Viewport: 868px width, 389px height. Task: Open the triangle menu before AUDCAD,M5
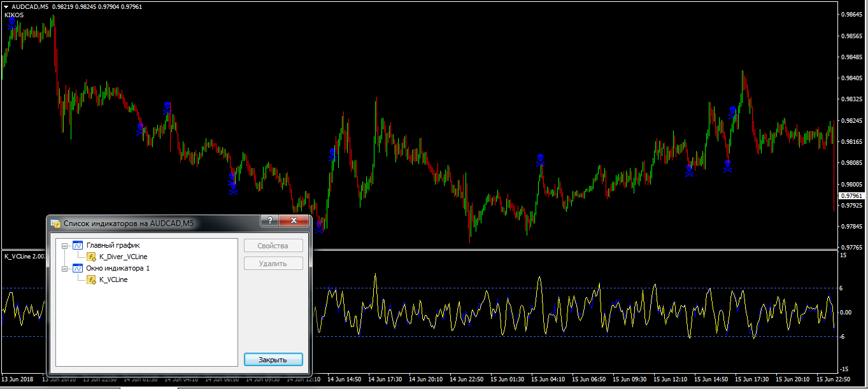point(6,6)
